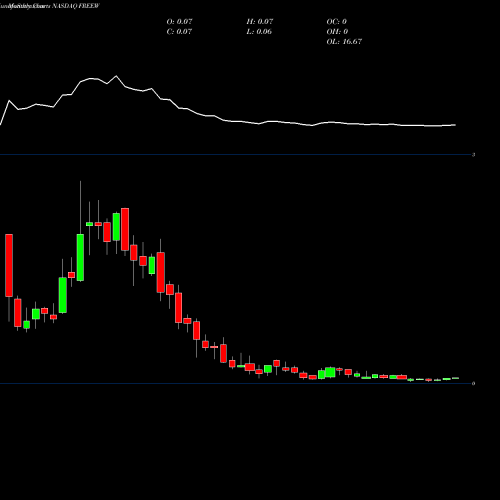Select the OH: 0 reading
The width and height of the screenshot is (500, 500).
coord(337,32)
